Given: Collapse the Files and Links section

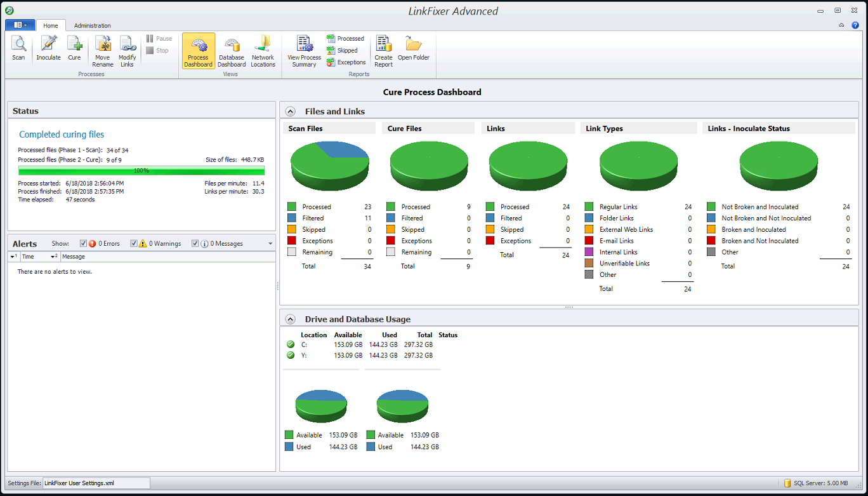Looking at the screenshot, I should [x=291, y=112].
